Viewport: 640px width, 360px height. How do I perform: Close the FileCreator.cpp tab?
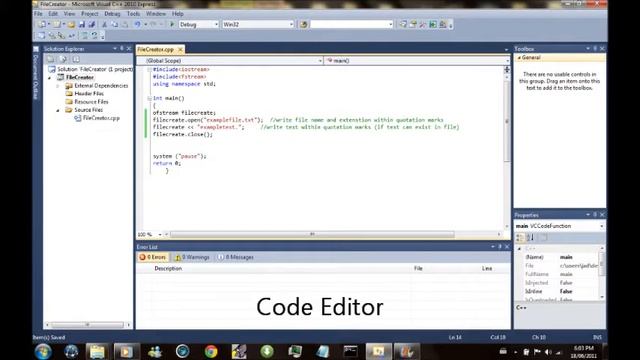point(180,49)
